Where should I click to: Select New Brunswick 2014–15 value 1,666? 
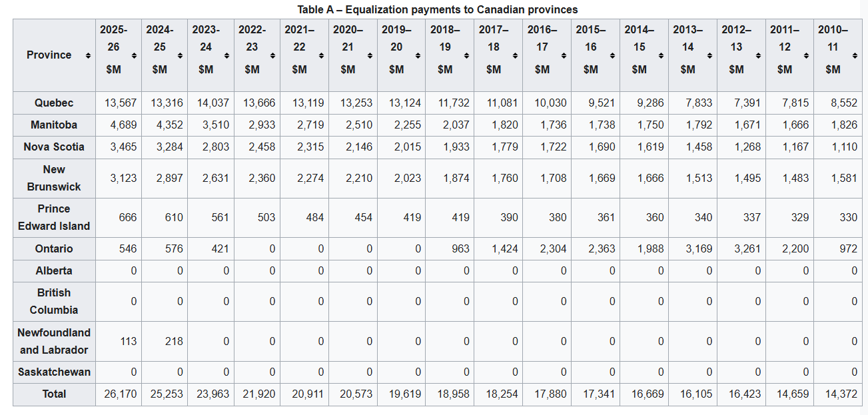650,178
